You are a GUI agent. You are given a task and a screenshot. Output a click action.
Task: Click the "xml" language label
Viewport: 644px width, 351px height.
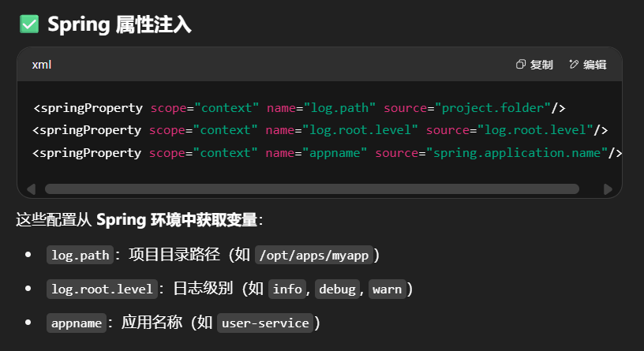click(x=42, y=65)
